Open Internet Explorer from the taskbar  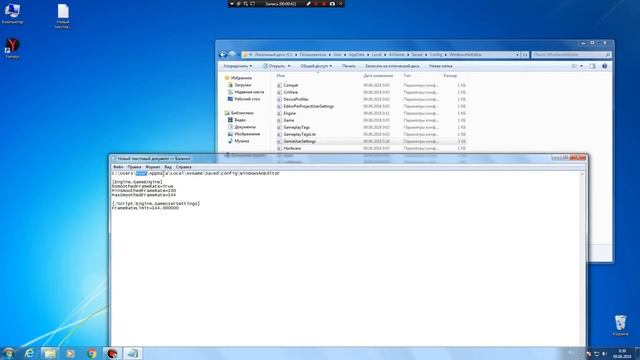click(x=29, y=353)
